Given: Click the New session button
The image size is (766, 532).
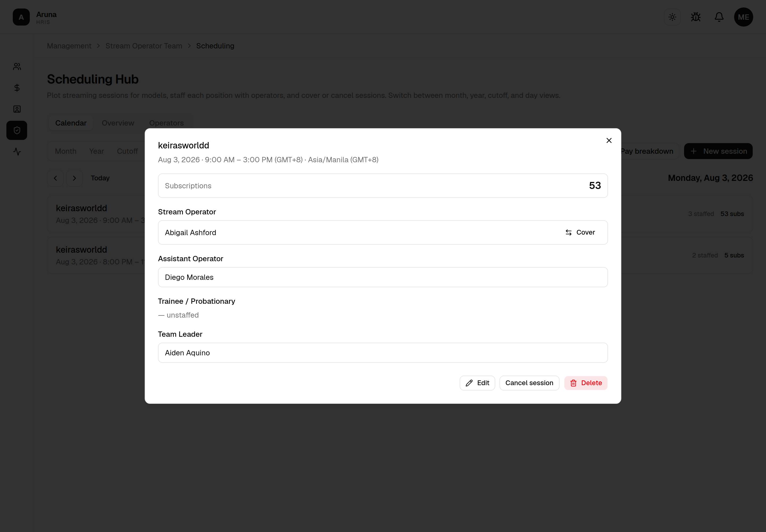Looking at the screenshot, I should coord(718,151).
